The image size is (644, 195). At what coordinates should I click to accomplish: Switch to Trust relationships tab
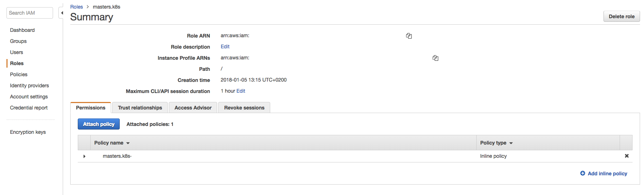[x=140, y=108]
